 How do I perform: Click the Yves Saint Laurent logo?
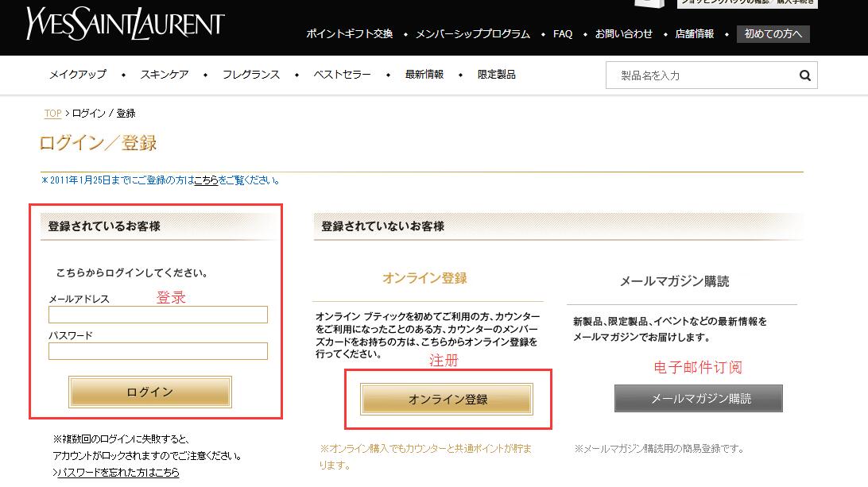[125, 23]
